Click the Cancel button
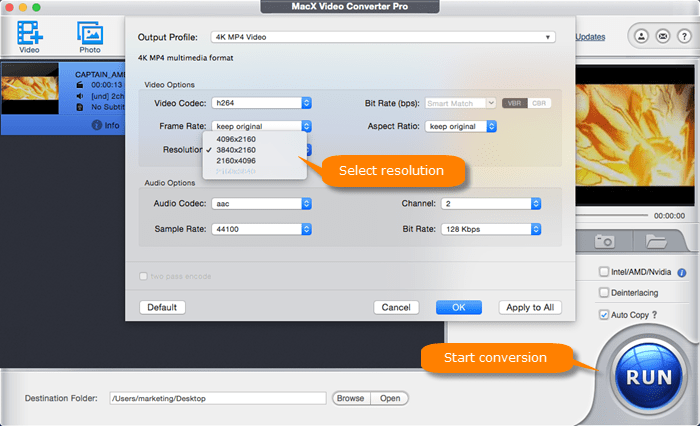Screen dimensions: 700x426 pos(396,307)
